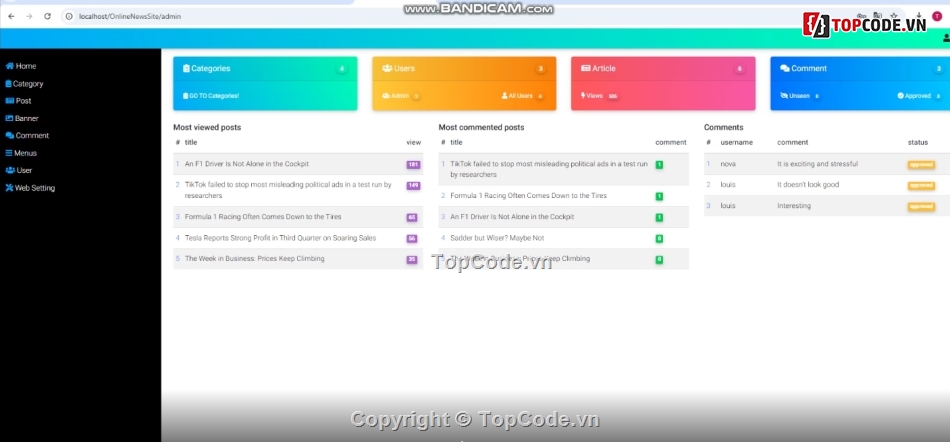Screen dimensions: 950x442
Task: Open An F1 Driver post in Most viewed
Action: [247, 164]
